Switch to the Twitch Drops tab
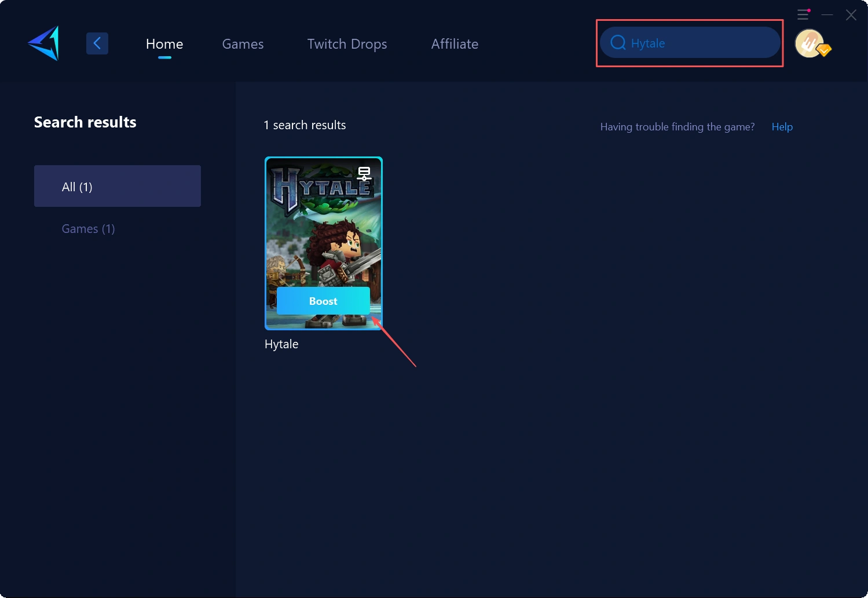This screenshot has width=868, height=598. tap(346, 43)
